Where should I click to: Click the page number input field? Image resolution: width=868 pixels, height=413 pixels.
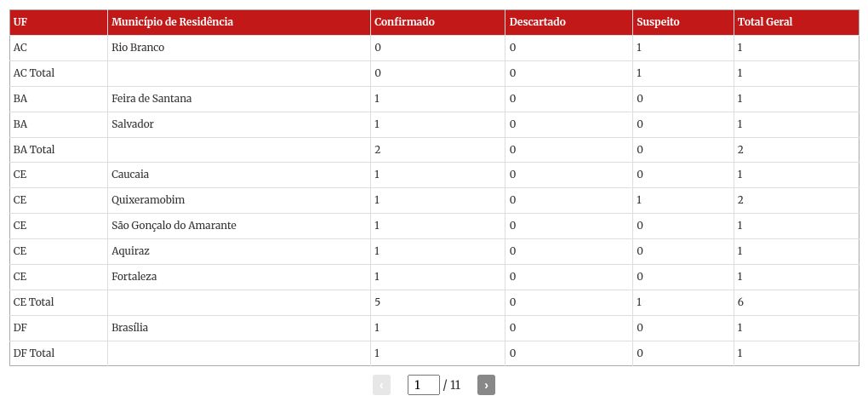point(423,385)
